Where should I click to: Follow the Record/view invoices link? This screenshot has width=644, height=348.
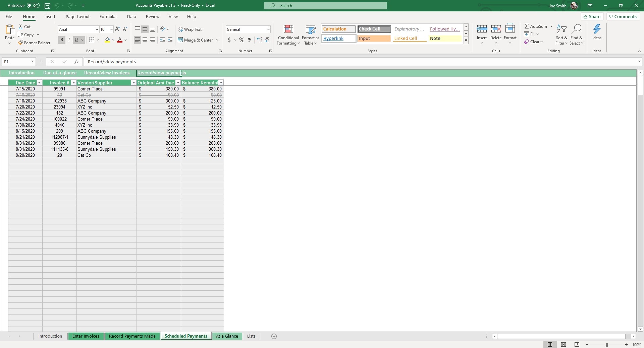tap(107, 73)
